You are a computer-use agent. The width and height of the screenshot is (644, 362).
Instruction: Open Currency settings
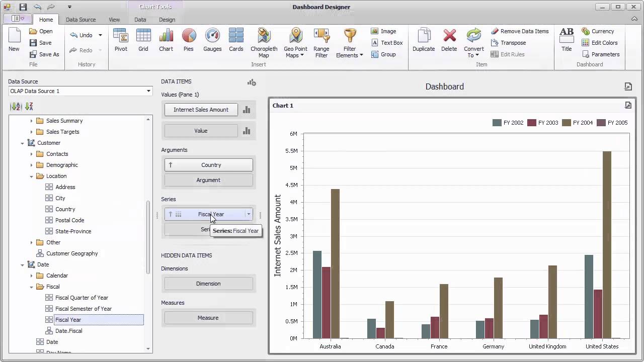point(598,31)
